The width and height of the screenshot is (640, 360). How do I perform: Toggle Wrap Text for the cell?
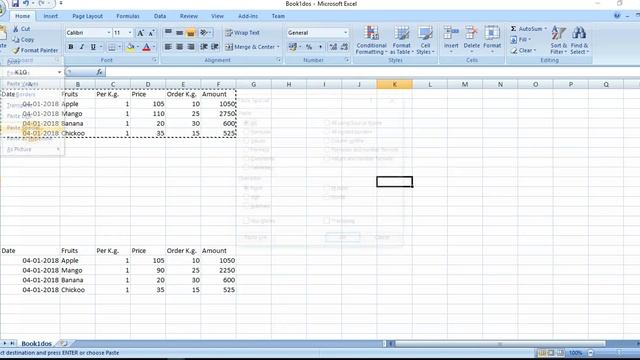pos(242,33)
